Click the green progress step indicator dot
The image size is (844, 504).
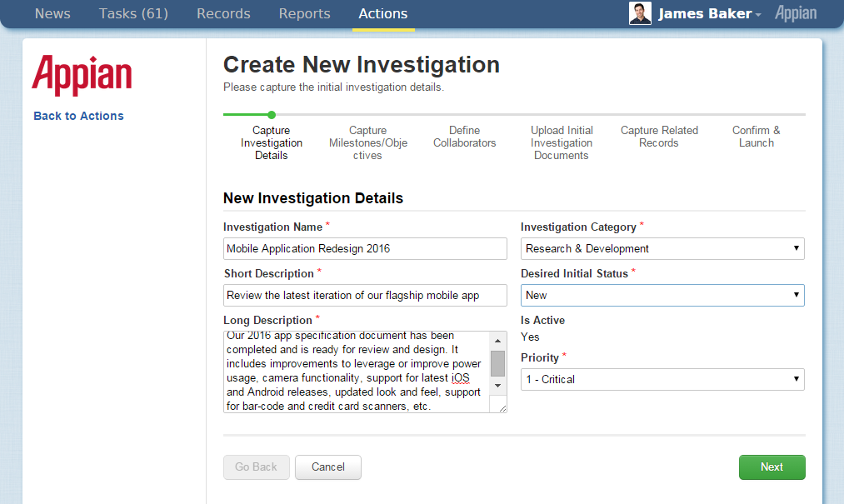pos(272,115)
